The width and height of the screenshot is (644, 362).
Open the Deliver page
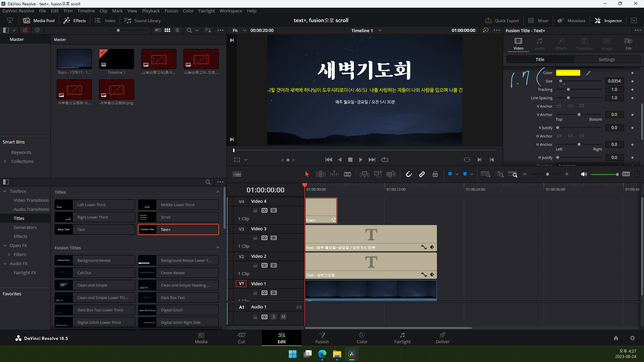pyautogui.click(x=442, y=338)
